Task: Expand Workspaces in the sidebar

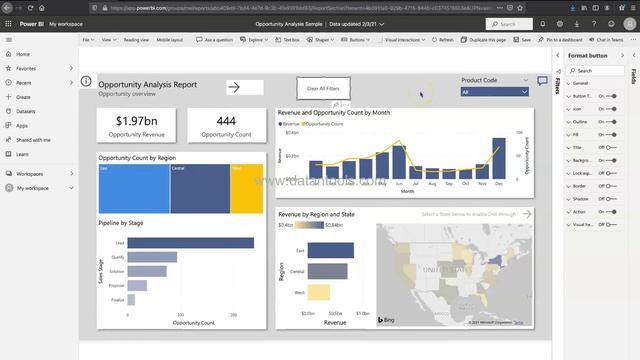Action: (71, 173)
